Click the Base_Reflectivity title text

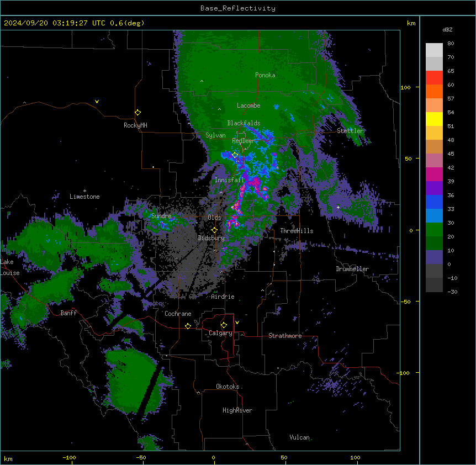point(238,8)
